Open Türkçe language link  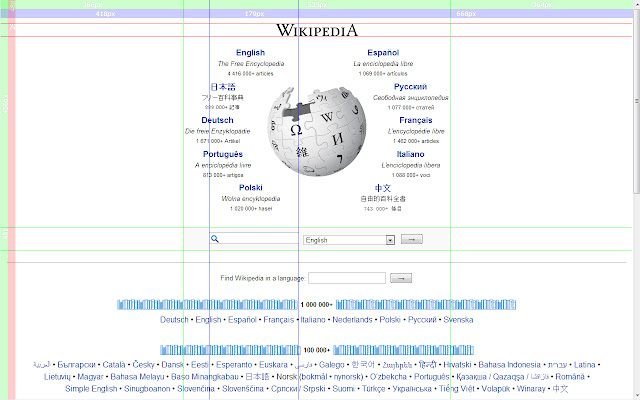point(373,389)
